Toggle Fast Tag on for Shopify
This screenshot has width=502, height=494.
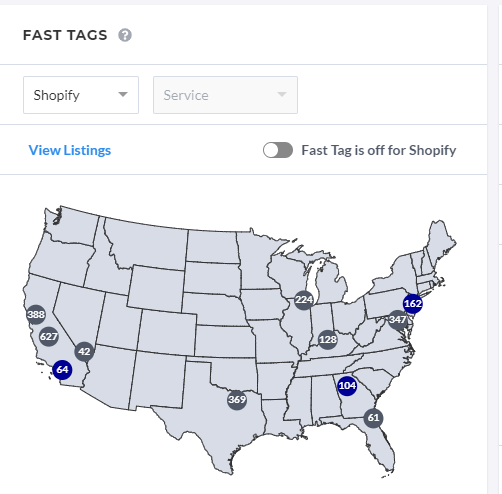pyautogui.click(x=278, y=150)
